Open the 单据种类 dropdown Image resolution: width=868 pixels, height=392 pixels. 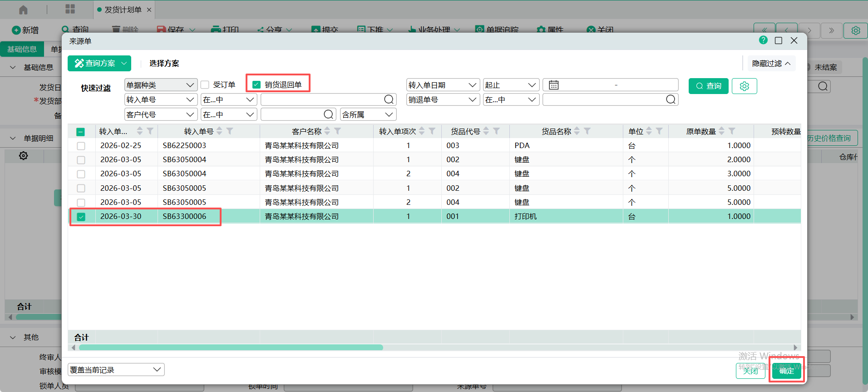coord(161,85)
